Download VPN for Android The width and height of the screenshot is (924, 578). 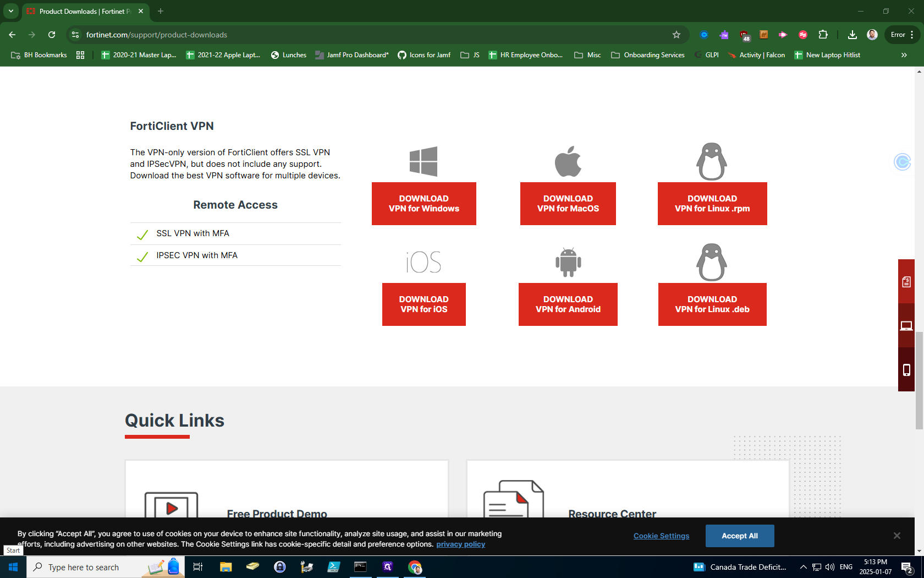[x=568, y=304]
